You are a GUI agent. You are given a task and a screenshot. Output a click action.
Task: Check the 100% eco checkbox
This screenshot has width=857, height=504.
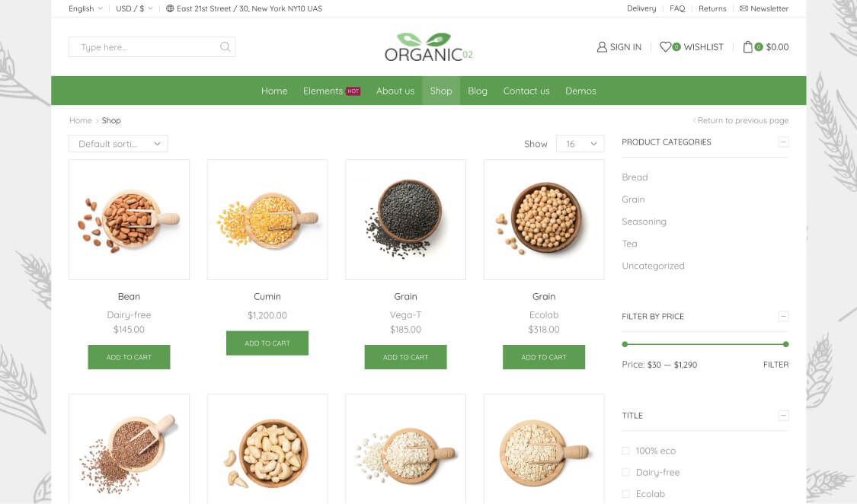click(626, 451)
